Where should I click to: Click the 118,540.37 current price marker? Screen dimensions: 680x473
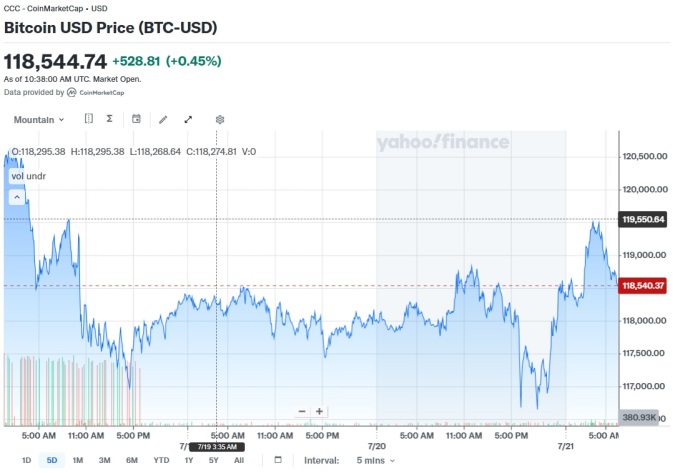click(644, 286)
